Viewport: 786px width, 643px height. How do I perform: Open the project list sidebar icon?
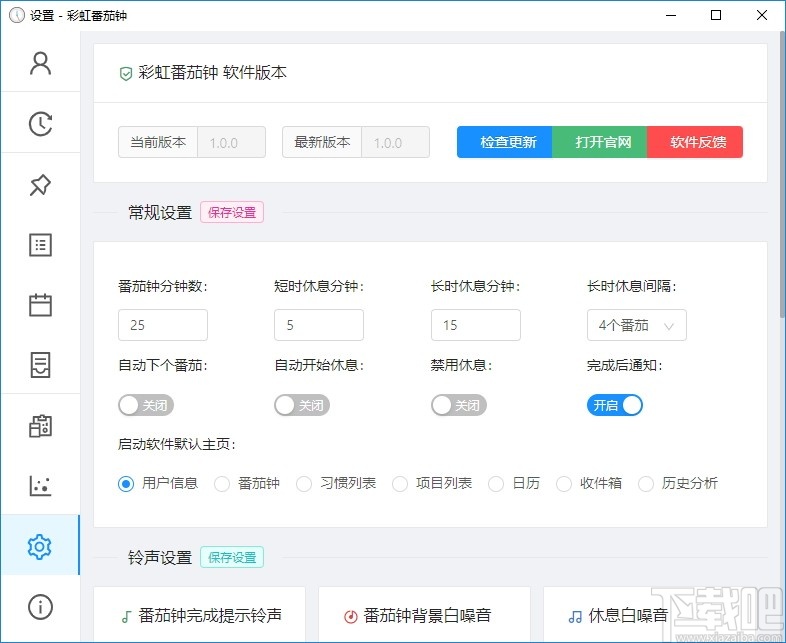40,245
